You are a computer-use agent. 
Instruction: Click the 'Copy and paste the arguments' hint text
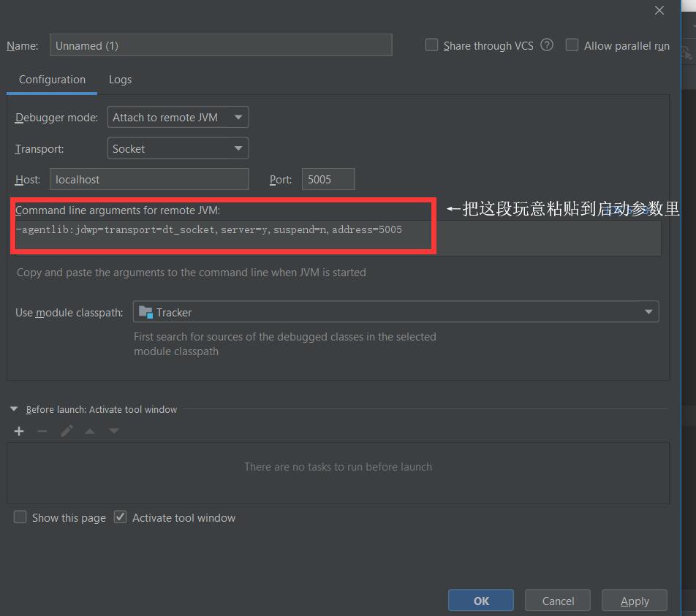click(192, 272)
